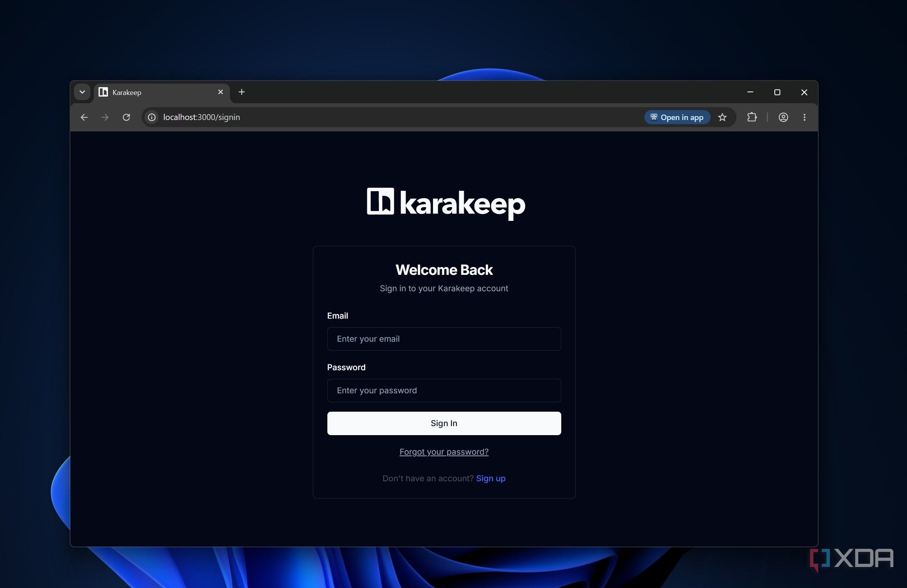Image resolution: width=907 pixels, height=588 pixels.
Task: Maximize the browser window
Action: (777, 92)
